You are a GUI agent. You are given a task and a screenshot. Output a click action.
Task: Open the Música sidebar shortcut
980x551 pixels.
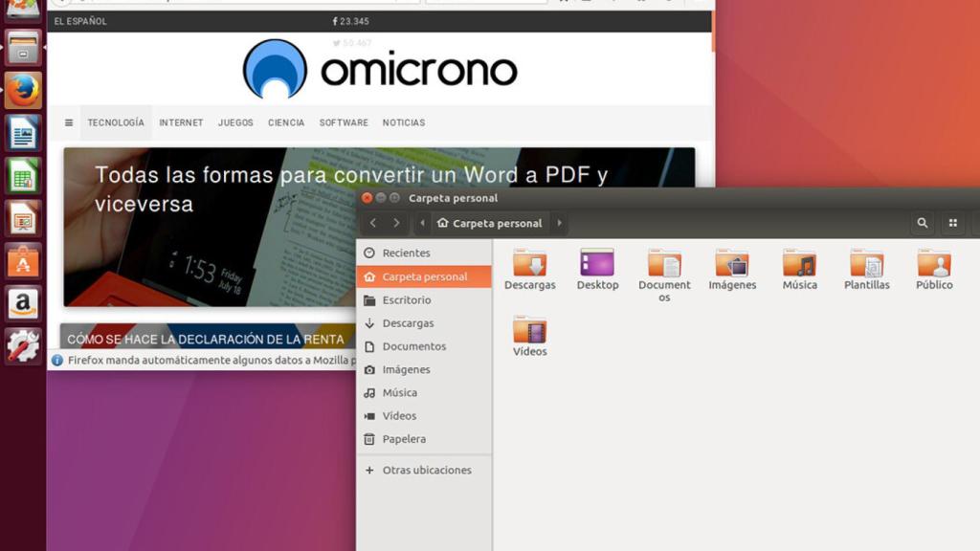pos(400,392)
